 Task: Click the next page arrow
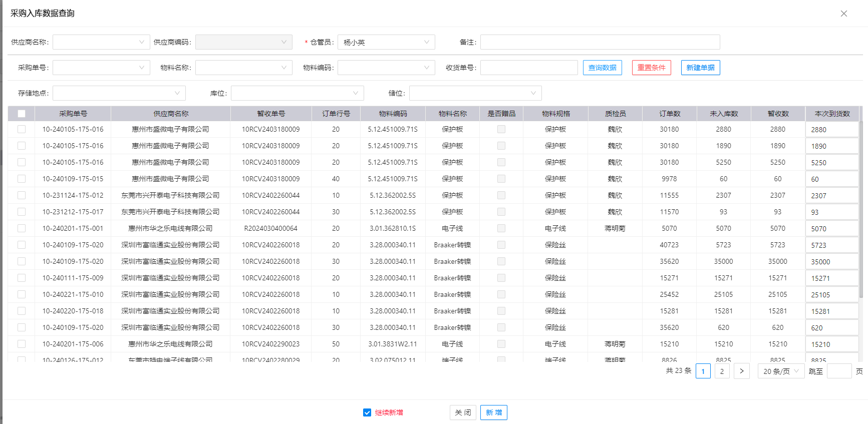[742, 371]
